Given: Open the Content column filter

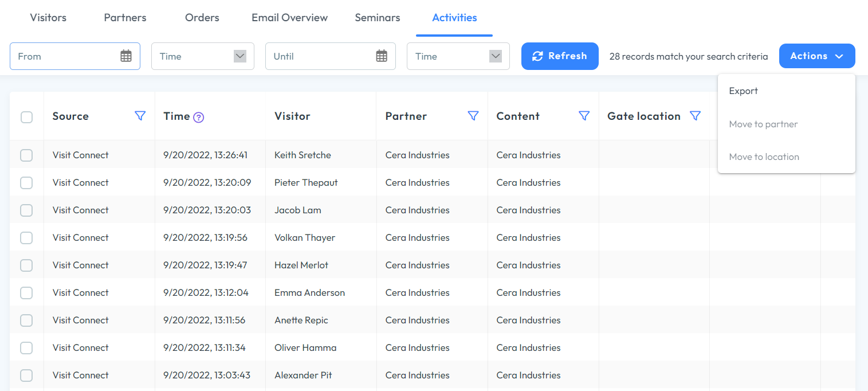Looking at the screenshot, I should click(584, 115).
